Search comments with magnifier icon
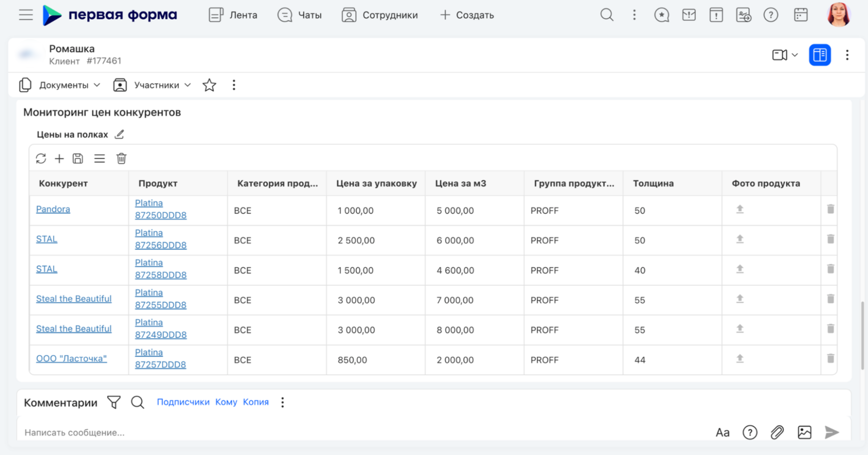Screen dimensions: 868x455 [137, 402]
